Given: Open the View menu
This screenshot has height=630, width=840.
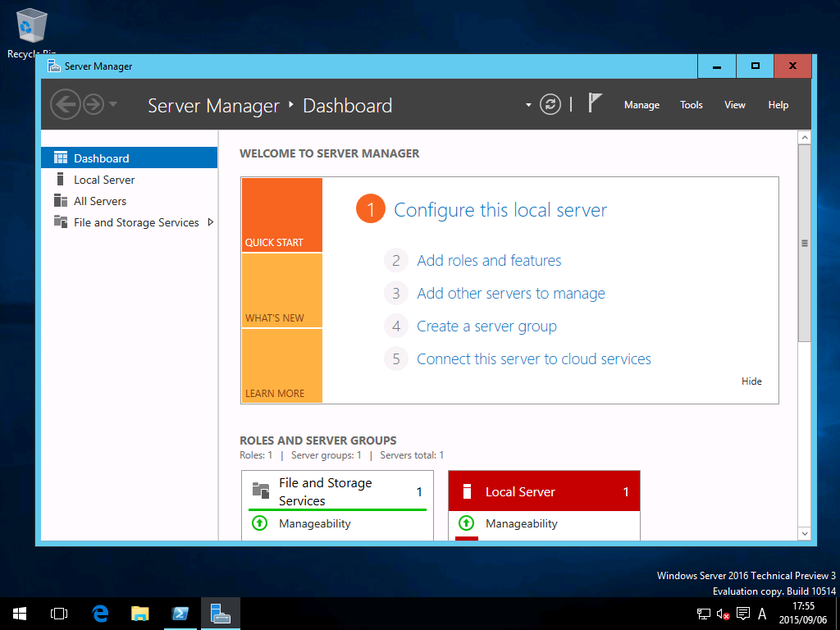Looking at the screenshot, I should (x=735, y=105).
